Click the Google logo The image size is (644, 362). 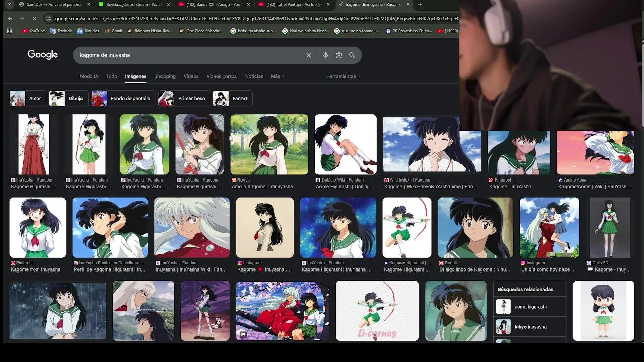[43, 55]
